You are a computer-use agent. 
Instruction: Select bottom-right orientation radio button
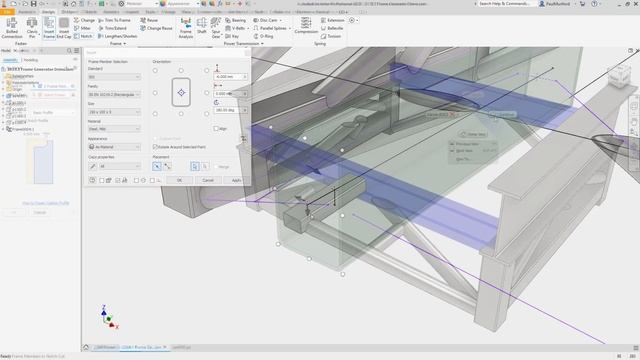(x=207, y=114)
